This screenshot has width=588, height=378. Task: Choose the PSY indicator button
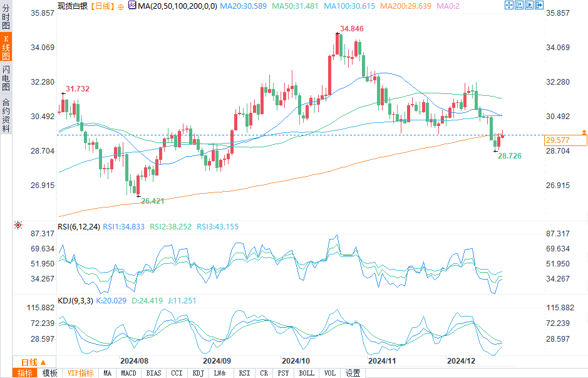(x=283, y=373)
